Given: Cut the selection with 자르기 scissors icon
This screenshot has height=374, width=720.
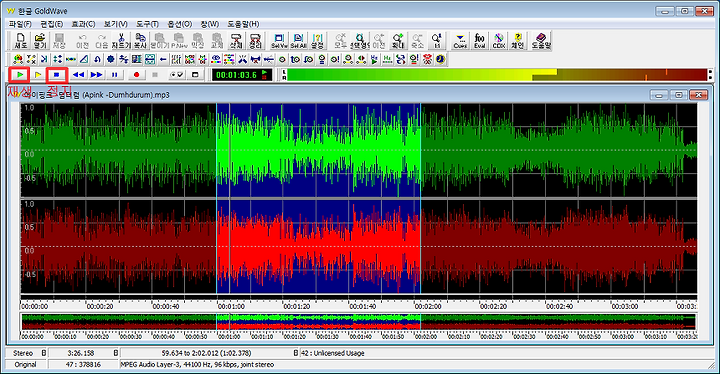Looking at the screenshot, I should click(x=121, y=41).
